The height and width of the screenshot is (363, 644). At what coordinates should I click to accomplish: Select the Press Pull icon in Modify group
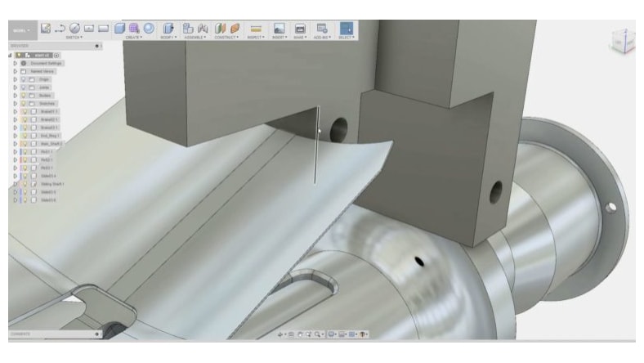pos(170,27)
